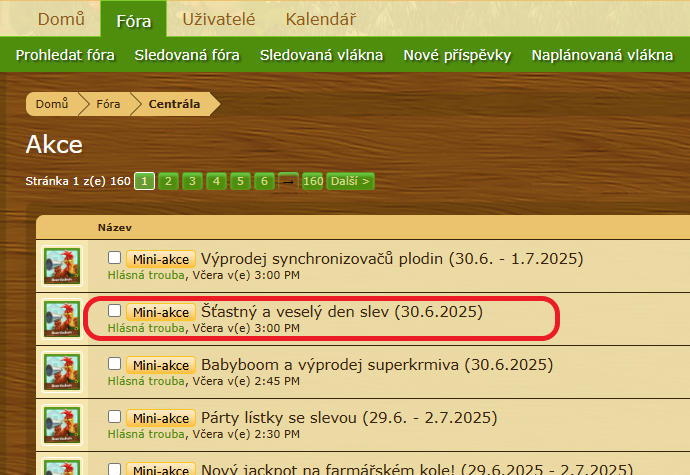The height and width of the screenshot is (475, 690).
Task: Tick checkbox for Výprodej synchronizovačů plodin thread
Action: [115, 258]
